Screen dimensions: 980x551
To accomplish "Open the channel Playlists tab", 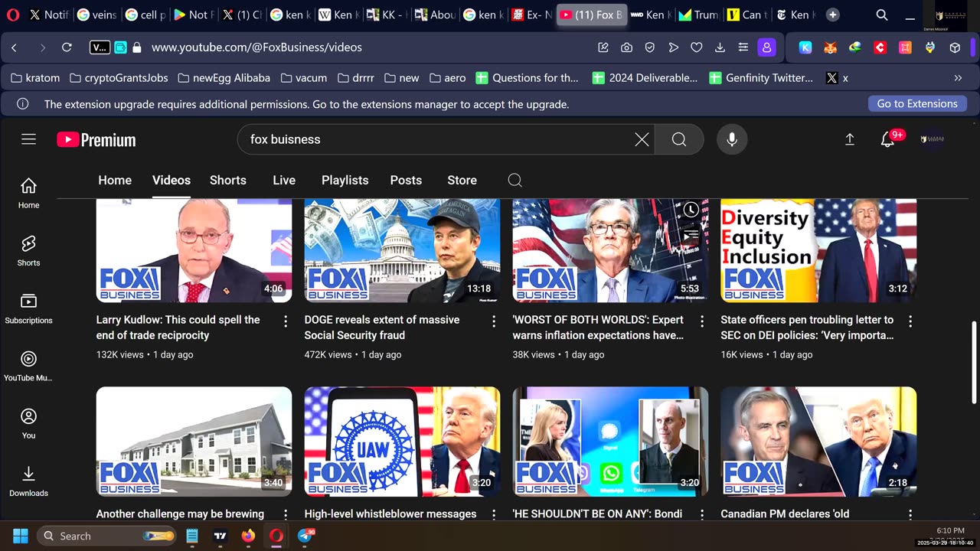I will 345,180.
